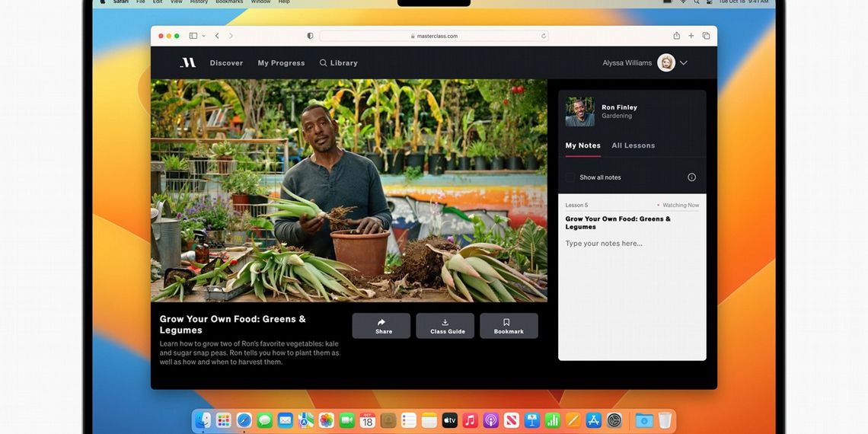
Task: Open Maps from the Dock
Action: pos(305,420)
